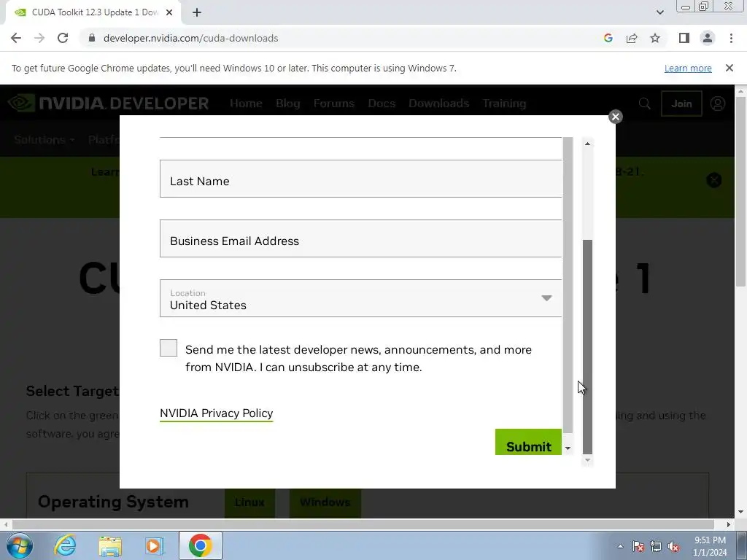
Task: Open the Windows Start menu
Action: (x=20, y=545)
